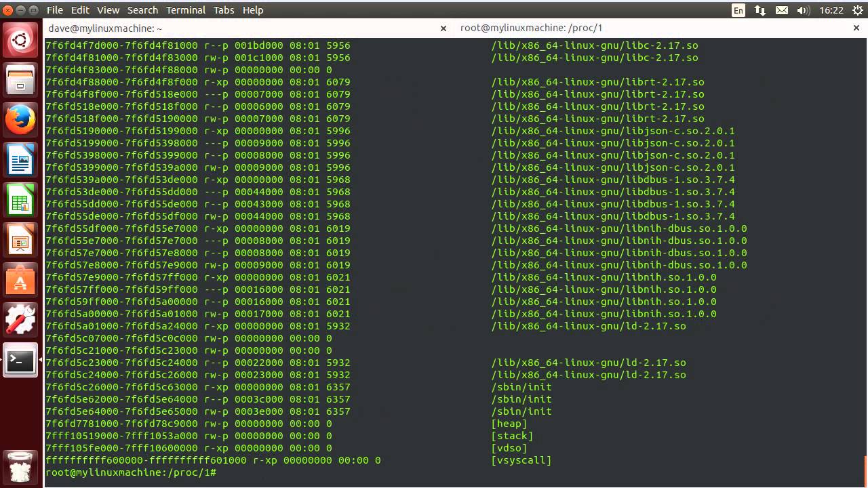
Task: Open the Trash icon in launcher
Action: click(20, 466)
